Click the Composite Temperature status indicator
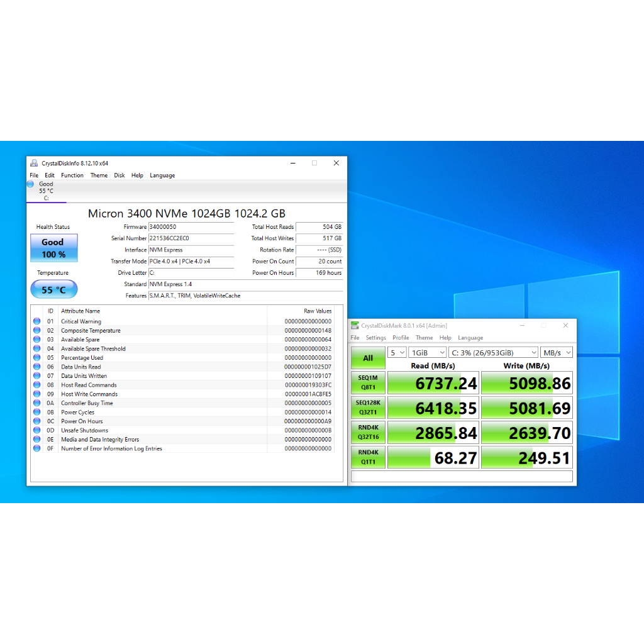 [36, 331]
